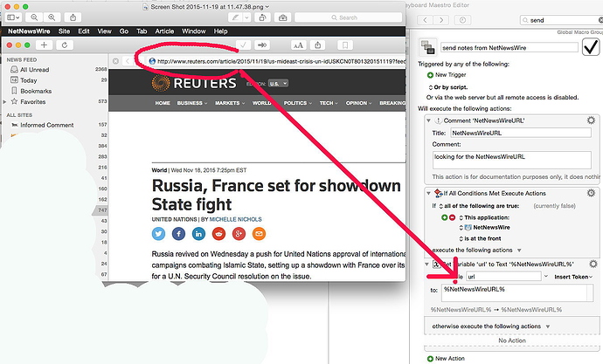Remove the condition with the red minus
Screen dimensions: 603x364
click(453, 217)
